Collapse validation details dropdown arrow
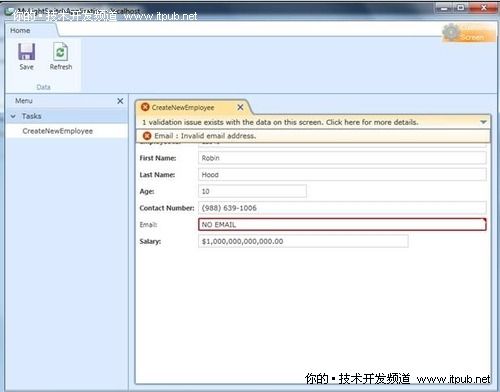This screenshot has width=500, height=392. (483, 122)
